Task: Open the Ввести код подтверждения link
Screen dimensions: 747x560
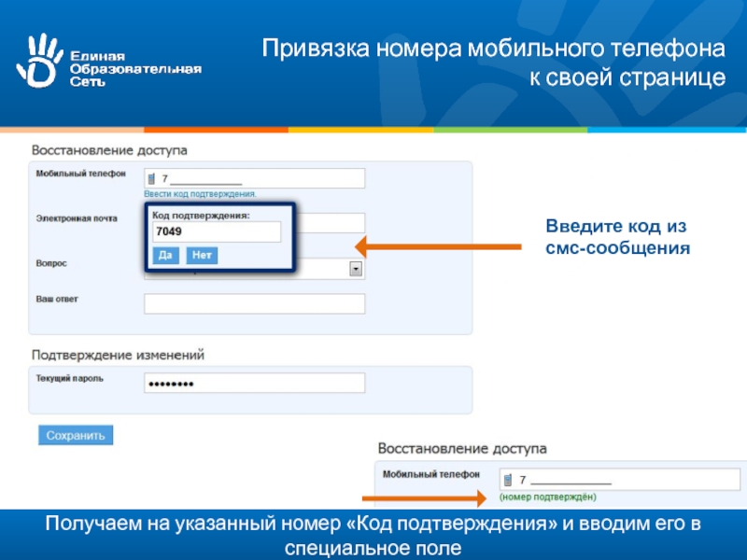Action: 200,194
